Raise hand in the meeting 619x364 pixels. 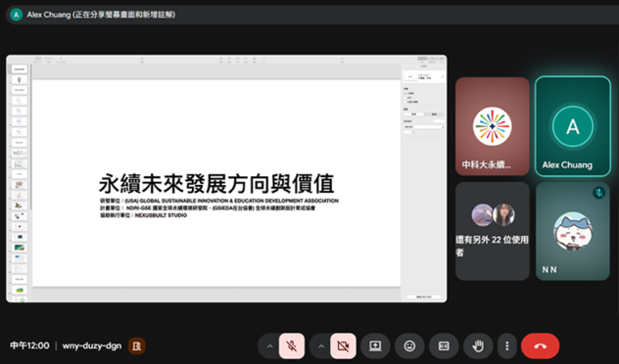tap(478, 345)
